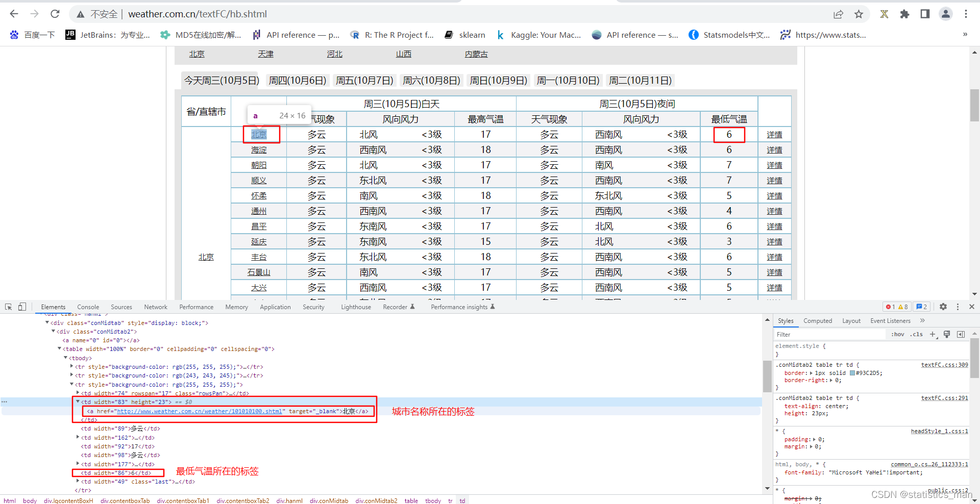Switch to the Computed styles tab
Image resolution: width=980 pixels, height=504 pixels.
pos(817,320)
